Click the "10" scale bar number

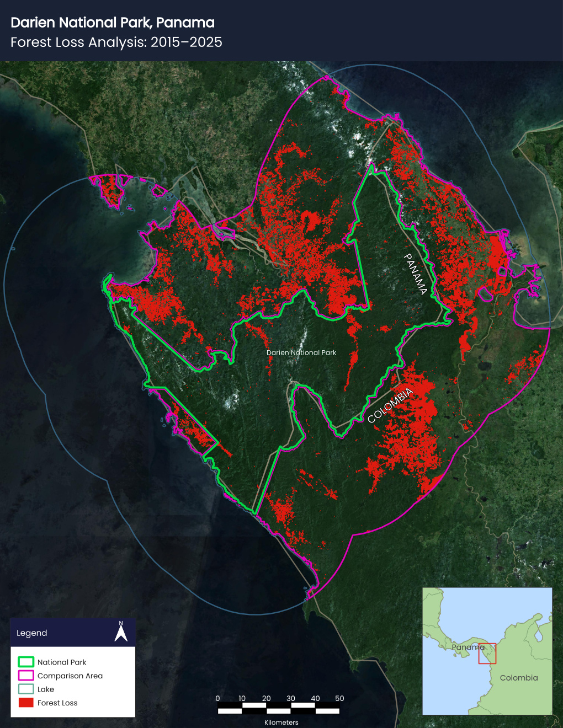pyautogui.click(x=242, y=698)
